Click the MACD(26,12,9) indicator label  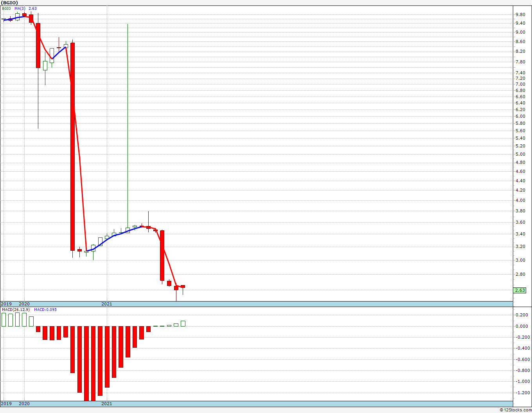[16, 309]
